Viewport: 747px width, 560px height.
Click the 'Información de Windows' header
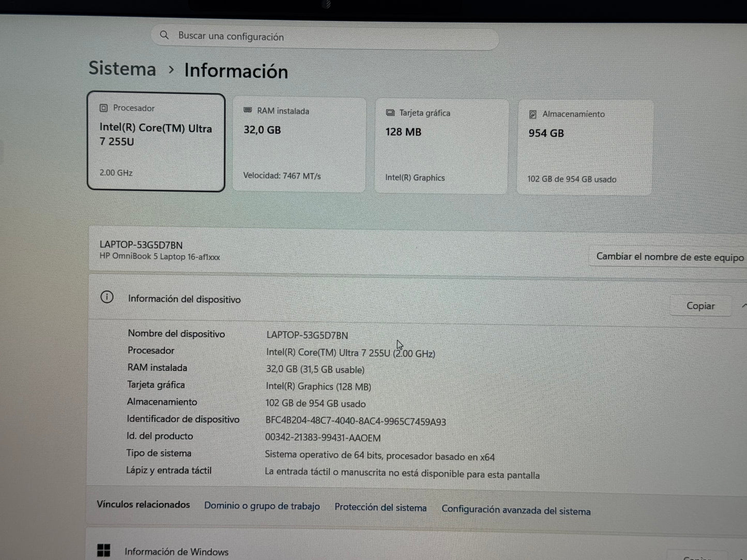click(176, 552)
